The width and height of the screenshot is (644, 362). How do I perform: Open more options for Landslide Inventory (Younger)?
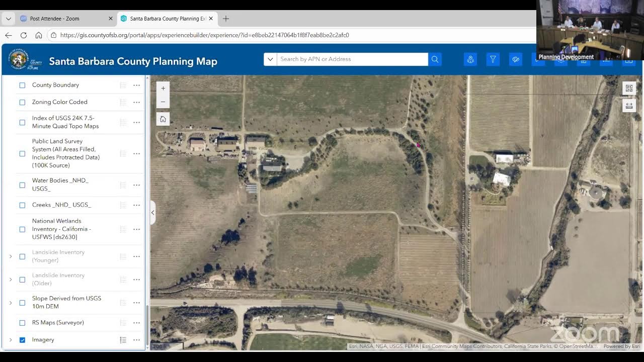[136, 256]
